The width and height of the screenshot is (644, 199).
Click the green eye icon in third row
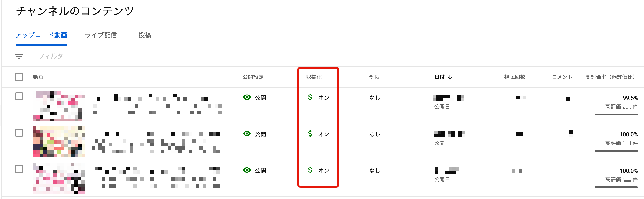[x=247, y=170]
